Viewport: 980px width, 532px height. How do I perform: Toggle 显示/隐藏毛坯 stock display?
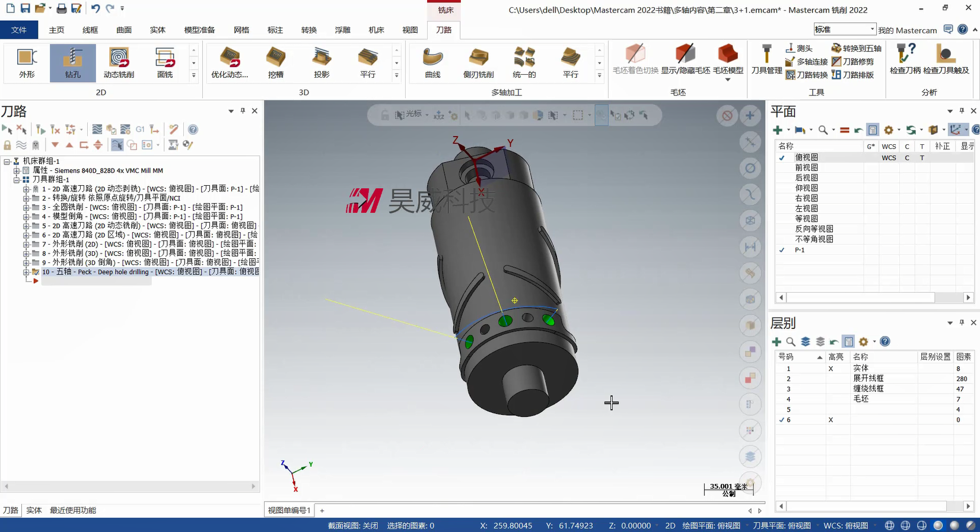(685, 60)
